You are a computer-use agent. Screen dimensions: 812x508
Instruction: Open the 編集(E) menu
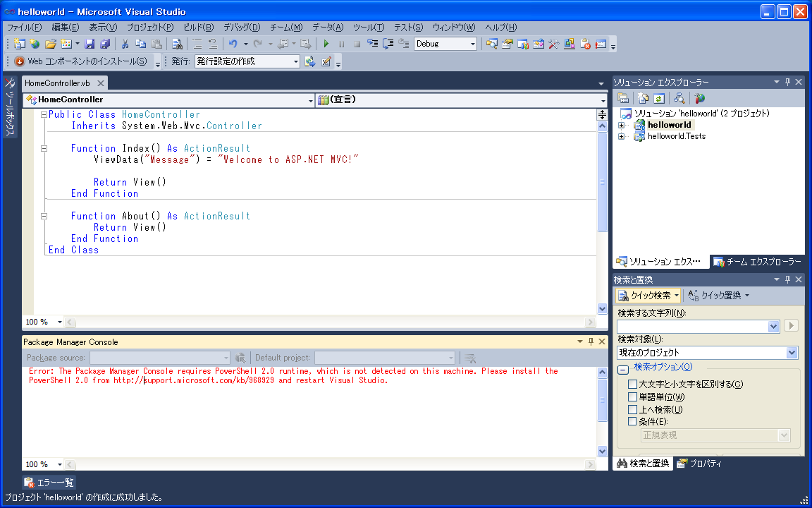pyautogui.click(x=66, y=28)
